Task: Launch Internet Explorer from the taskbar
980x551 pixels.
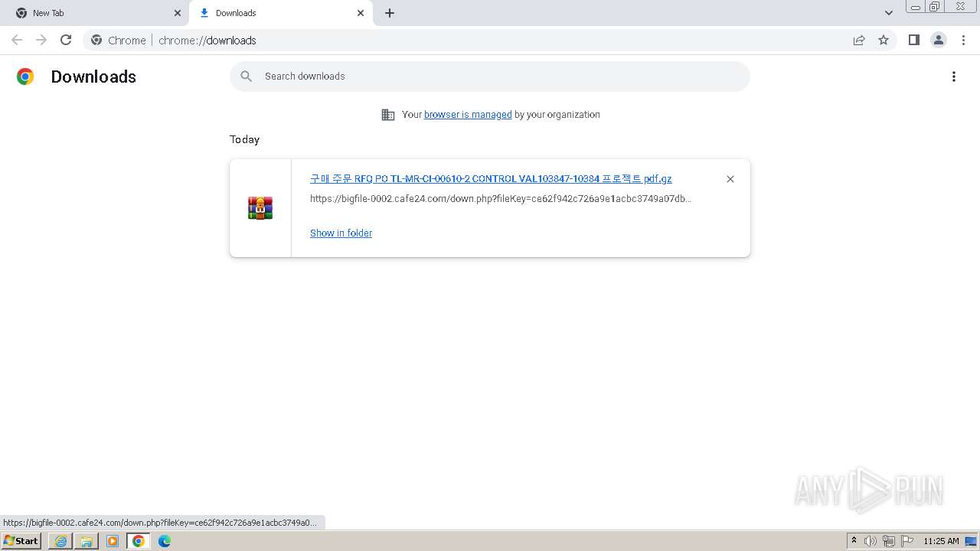Action: pyautogui.click(x=60, y=541)
